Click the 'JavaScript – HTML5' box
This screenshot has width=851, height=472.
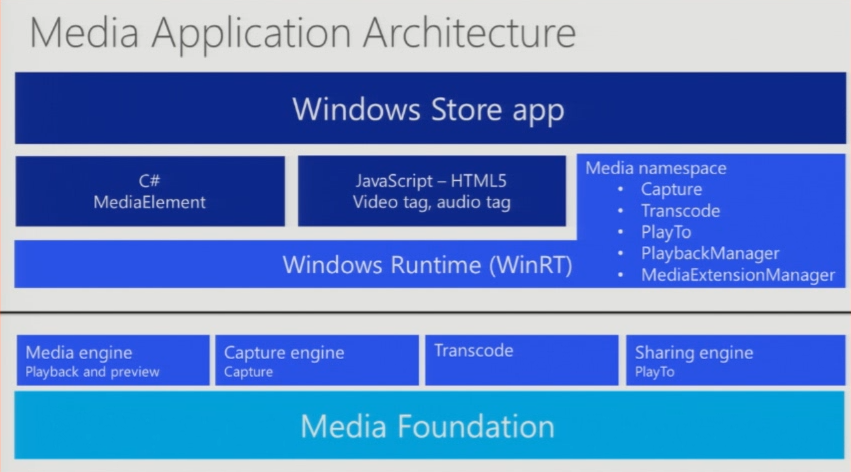click(432, 191)
